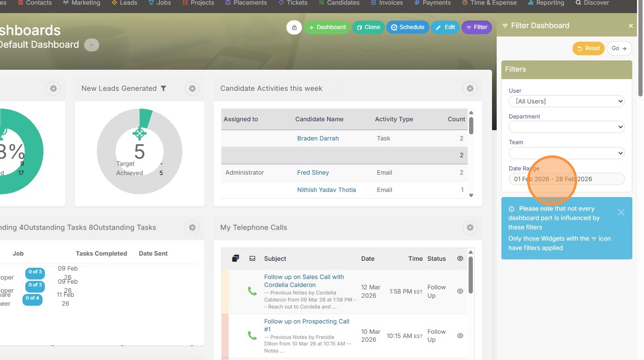Screen dimensions: 644x360
Task: Toggle eye icon for Prospecting Call #1
Action: [460, 336]
